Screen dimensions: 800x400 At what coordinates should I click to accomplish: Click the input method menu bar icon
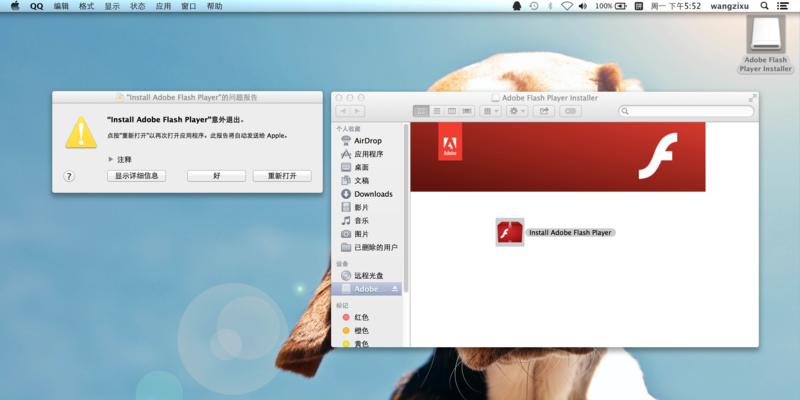pyautogui.click(x=638, y=6)
